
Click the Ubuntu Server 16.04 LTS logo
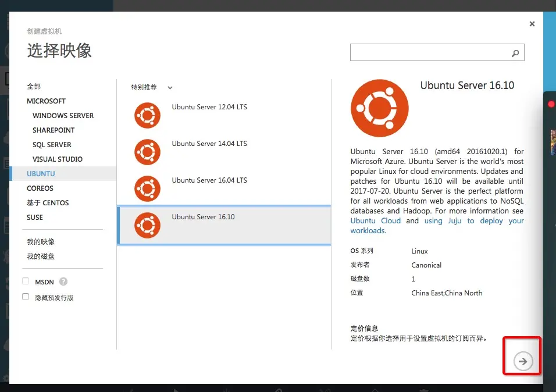coord(147,188)
